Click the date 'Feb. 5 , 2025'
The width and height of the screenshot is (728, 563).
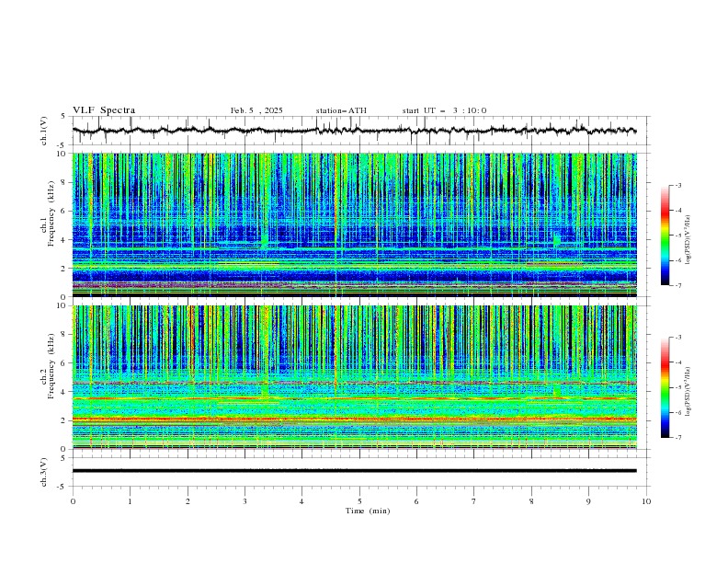256,110
